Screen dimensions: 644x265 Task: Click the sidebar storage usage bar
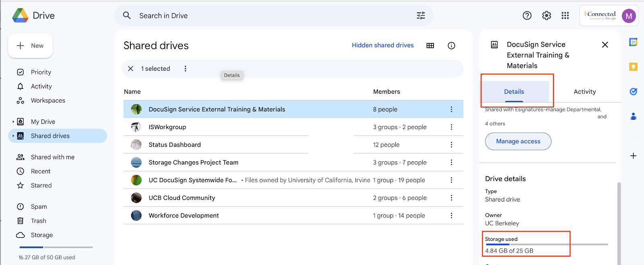coord(56,247)
